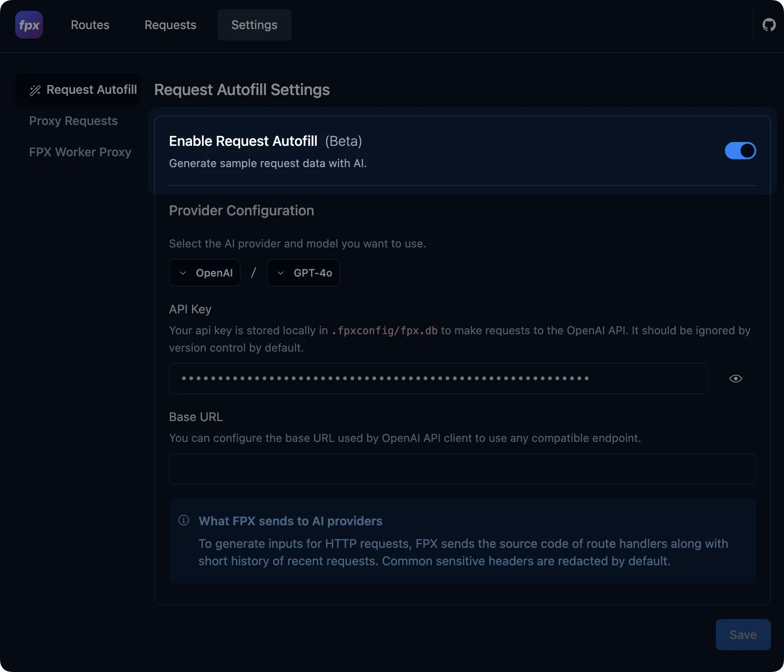
Task: Click the Request Autofill Settings heading
Action: click(x=242, y=90)
